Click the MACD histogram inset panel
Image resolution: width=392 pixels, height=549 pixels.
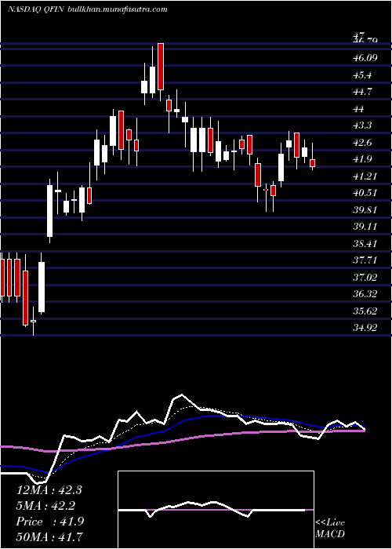(x=216, y=510)
